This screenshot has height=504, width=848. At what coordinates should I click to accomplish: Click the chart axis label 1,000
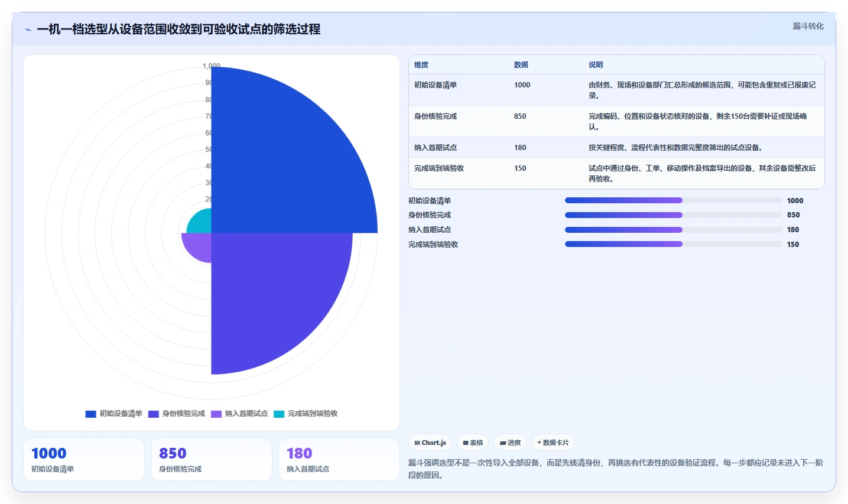(211, 66)
